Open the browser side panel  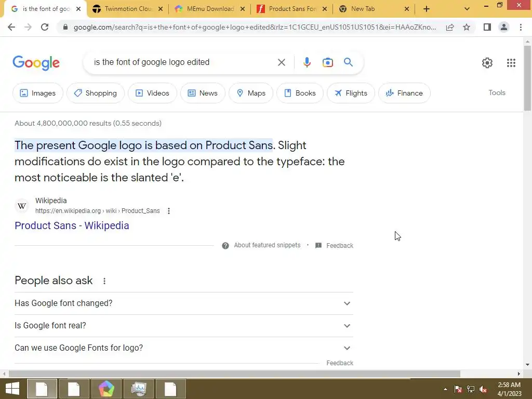pos(487,27)
